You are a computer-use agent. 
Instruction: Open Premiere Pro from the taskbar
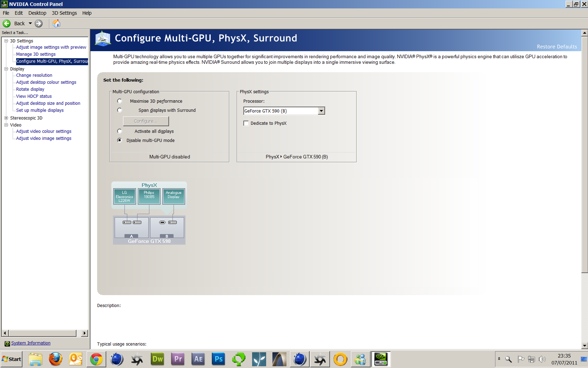point(178,359)
